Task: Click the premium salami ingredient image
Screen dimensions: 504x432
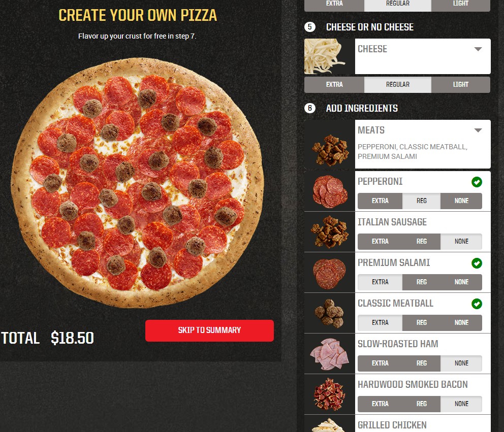Action: point(329,273)
